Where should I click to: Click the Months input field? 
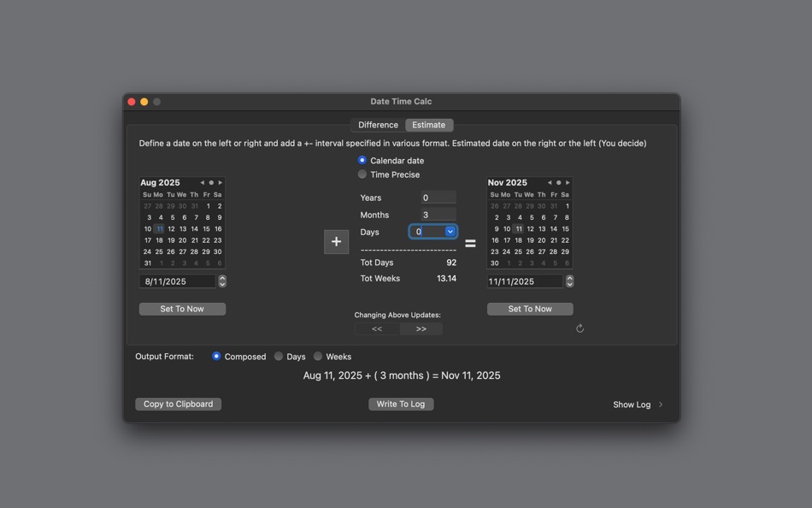point(438,215)
